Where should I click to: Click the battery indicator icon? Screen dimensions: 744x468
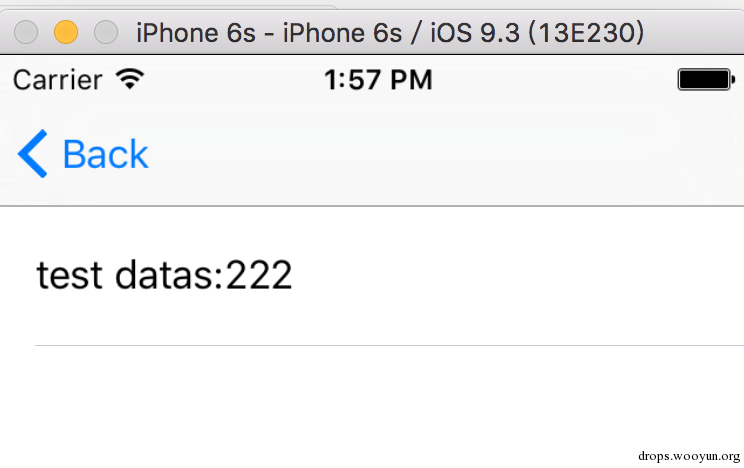coord(706,79)
